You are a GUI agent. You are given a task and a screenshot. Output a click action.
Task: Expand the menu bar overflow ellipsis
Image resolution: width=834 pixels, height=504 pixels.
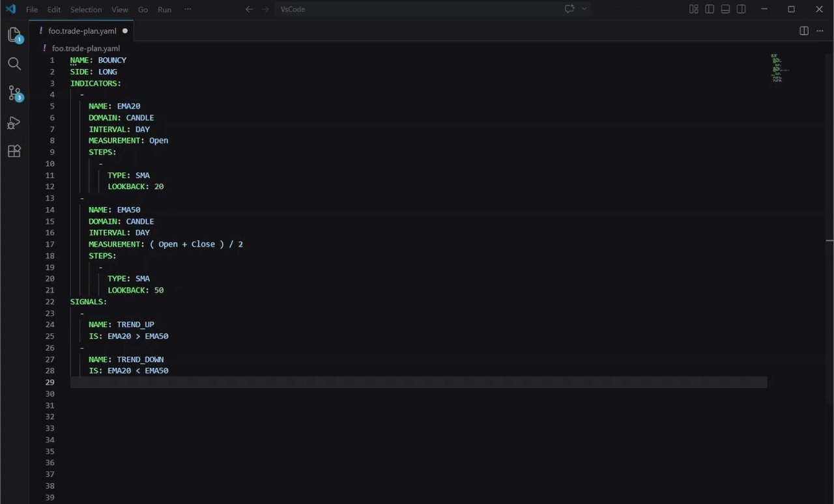pos(187,9)
